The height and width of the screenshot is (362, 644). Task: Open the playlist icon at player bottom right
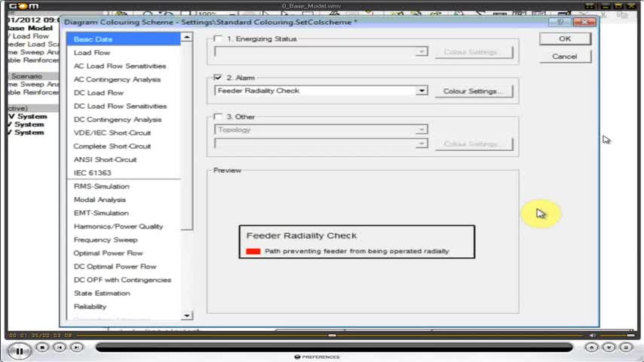pos(626,348)
